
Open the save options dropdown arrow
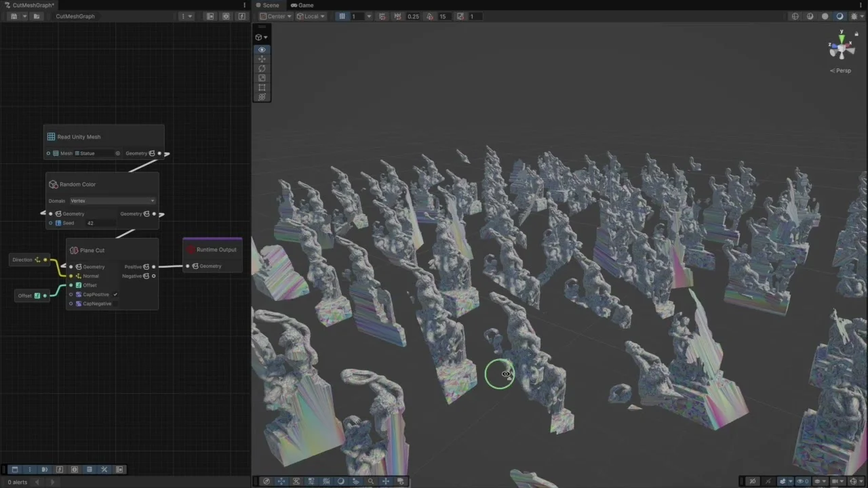(x=24, y=16)
